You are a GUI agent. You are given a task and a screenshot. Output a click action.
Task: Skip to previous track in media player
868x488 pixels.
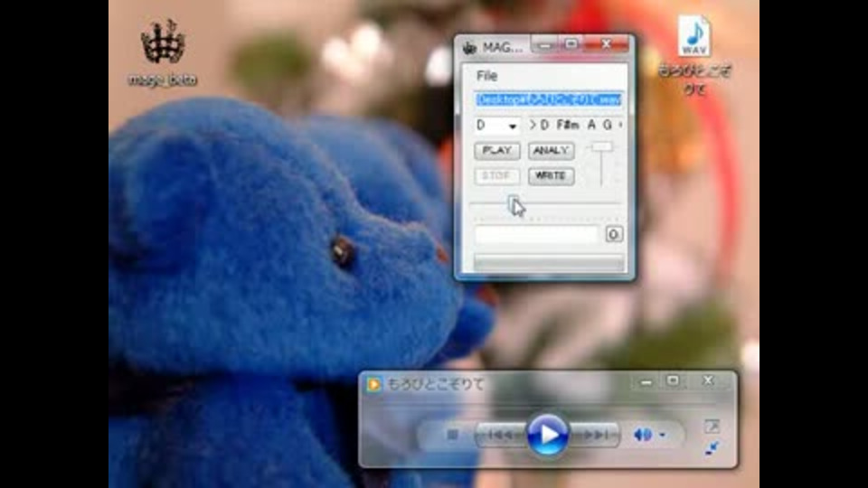point(499,436)
